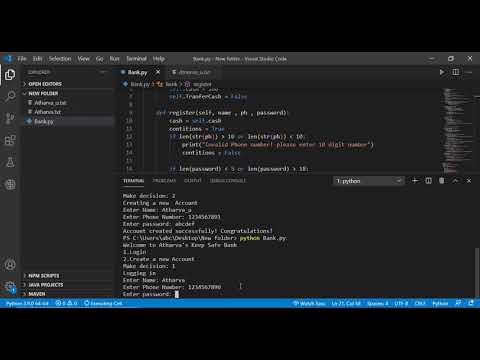
Task: Open the Explorer view in activity bar
Action: coord(10,74)
